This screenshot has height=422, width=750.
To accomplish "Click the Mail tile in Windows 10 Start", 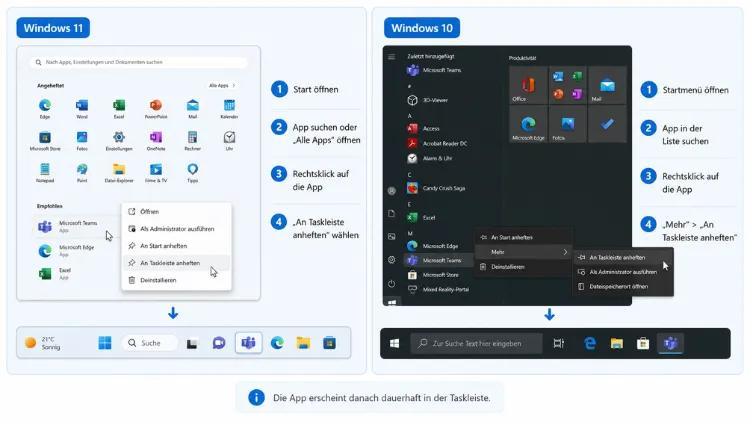I will (607, 85).
